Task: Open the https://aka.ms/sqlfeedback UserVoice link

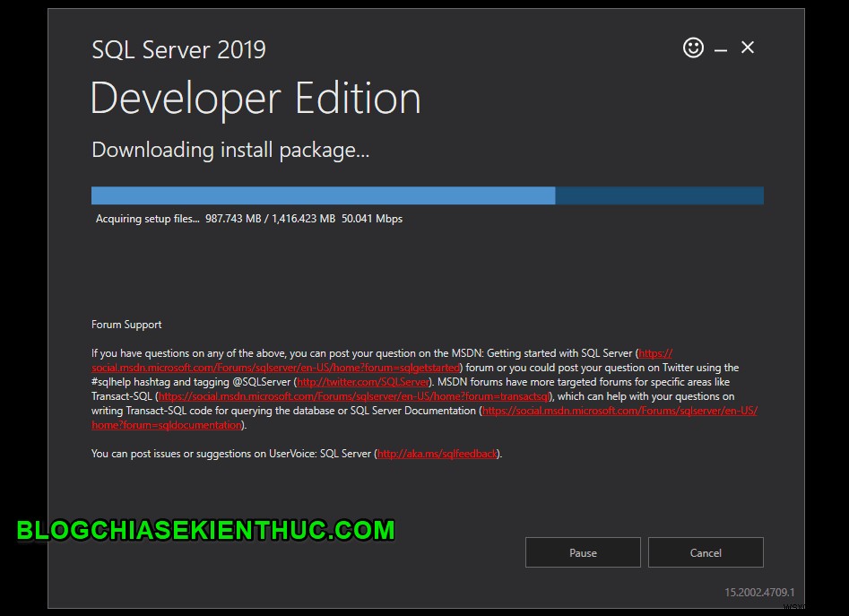Action: (x=437, y=454)
